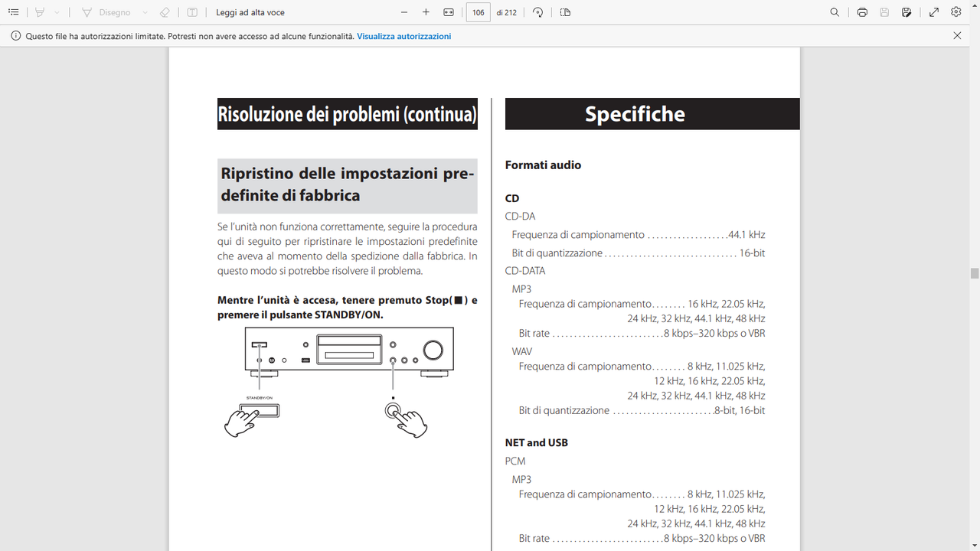Select the eraser tool

click(165, 12)
